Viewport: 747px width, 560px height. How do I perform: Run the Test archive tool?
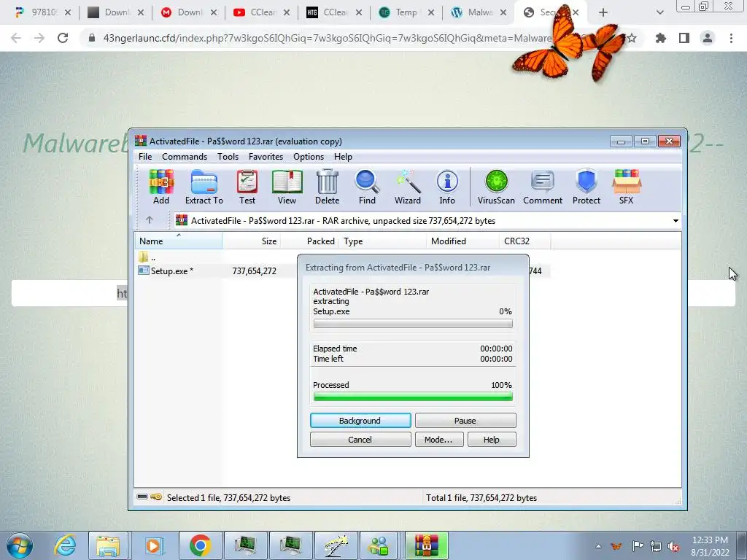coord(247,187)
